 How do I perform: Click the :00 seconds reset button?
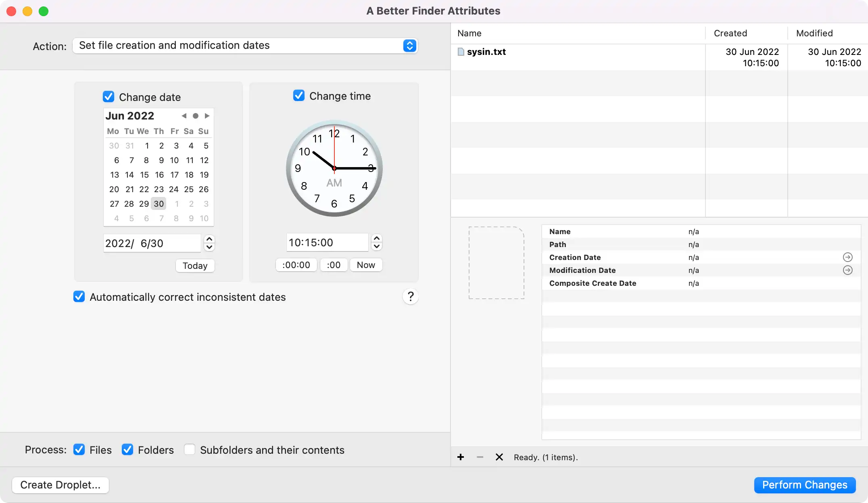(x=334, y=265)
